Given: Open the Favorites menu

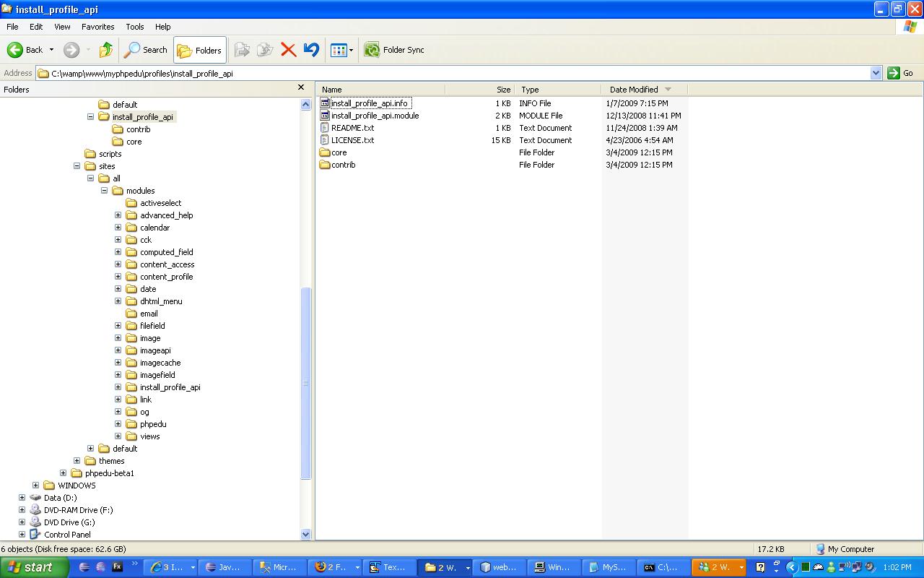Looking at the screenshot, I should pos(97,27).
